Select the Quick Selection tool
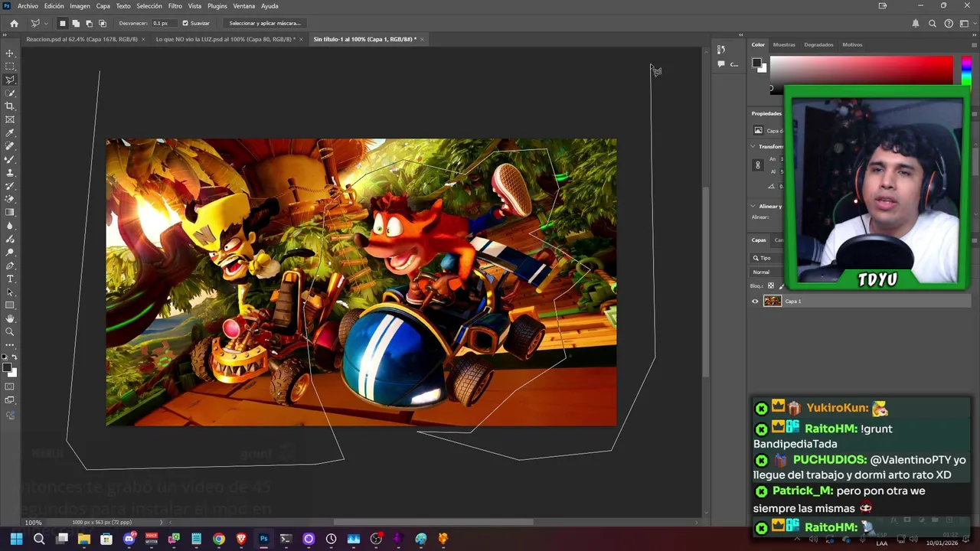Screen dimensions: 980x551 click(10, 93)
